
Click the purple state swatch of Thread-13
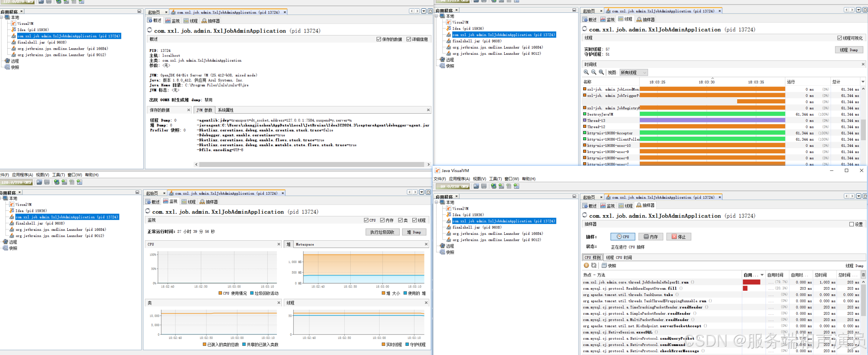(x=585, y=120)
